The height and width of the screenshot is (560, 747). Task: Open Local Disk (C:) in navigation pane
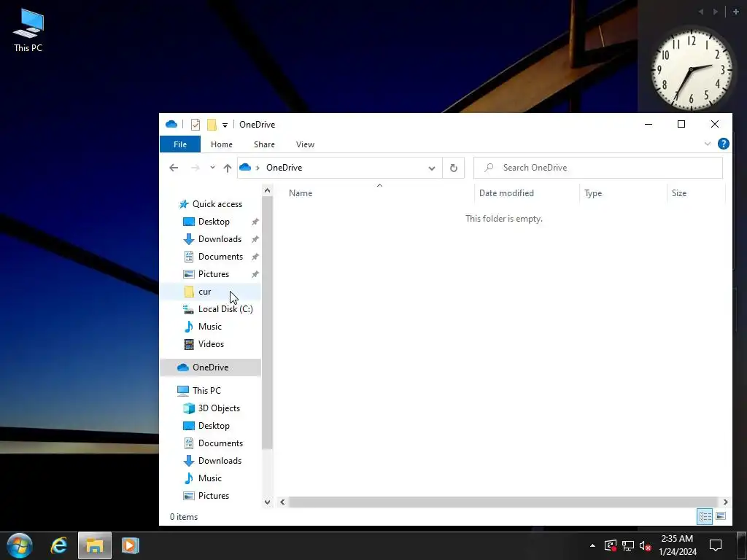click(x=225, y=309)
